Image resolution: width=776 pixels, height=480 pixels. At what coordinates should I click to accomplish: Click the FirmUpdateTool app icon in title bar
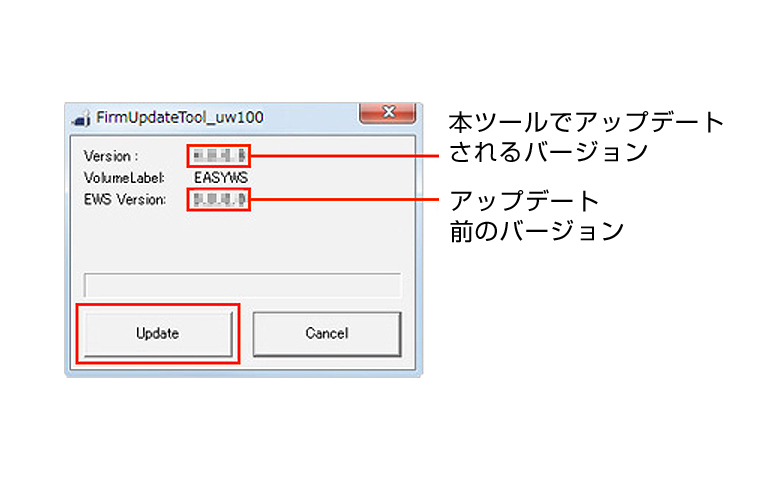coord(81,118)
